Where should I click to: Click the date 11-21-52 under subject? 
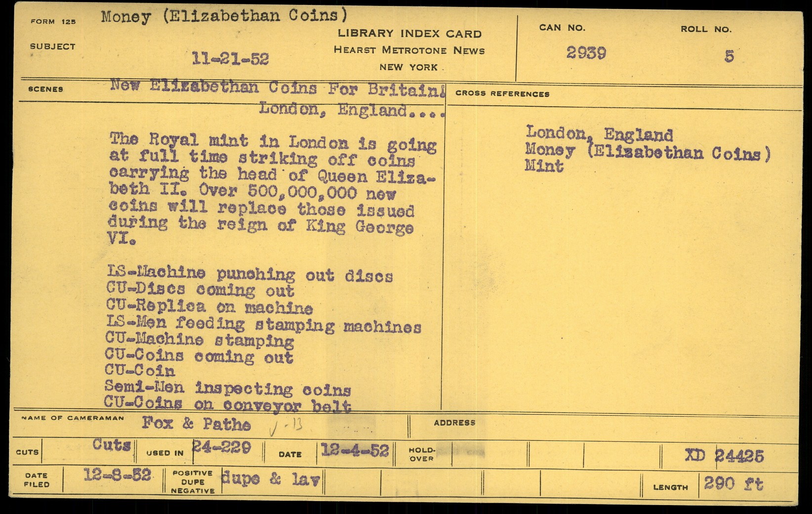pos(231,59)
